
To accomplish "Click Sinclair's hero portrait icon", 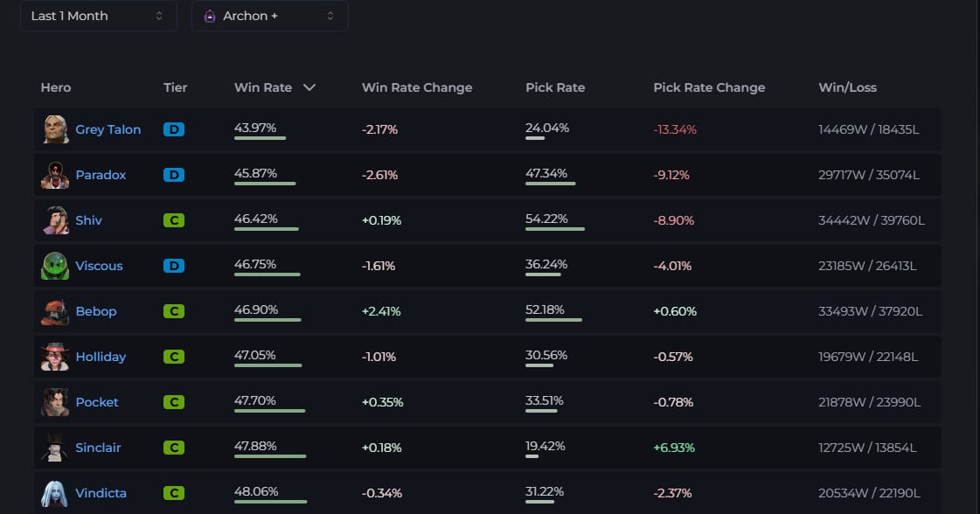I will click(x=55, y=448).
